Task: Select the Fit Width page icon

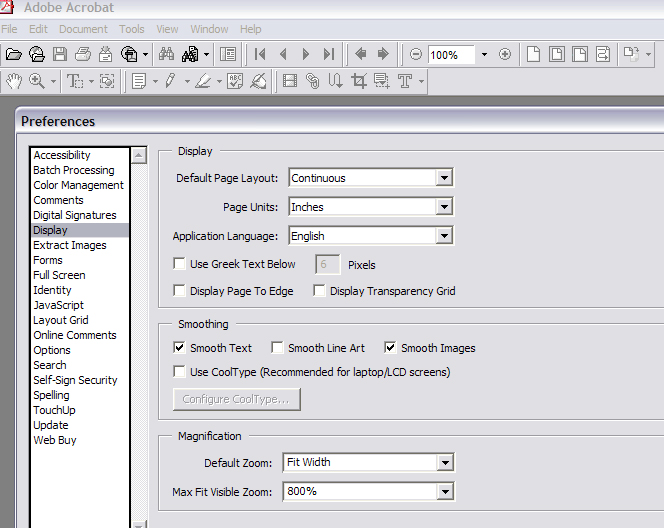Action: 580,54
